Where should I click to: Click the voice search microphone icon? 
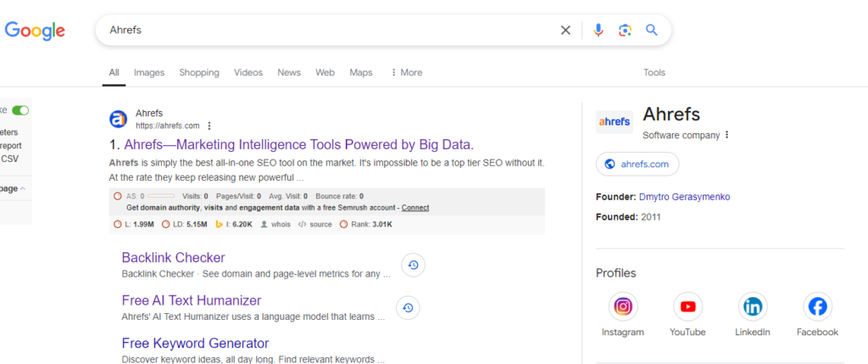coord(598,31)
